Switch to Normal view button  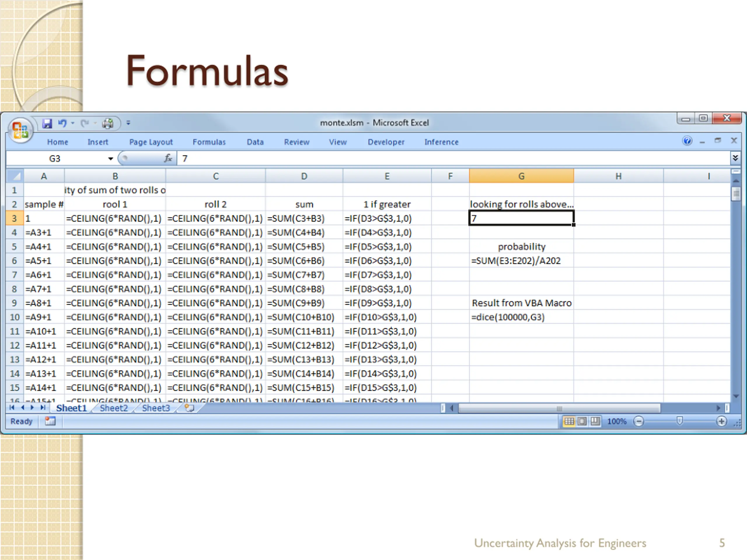click(x=569, y=421)
